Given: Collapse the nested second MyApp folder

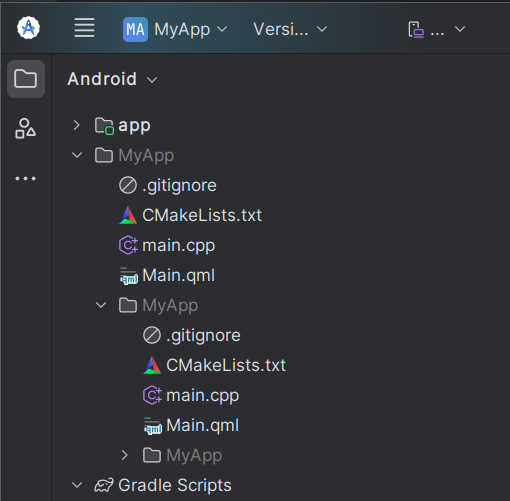Looking at the screenshot, I should click(x=101, y=305).
